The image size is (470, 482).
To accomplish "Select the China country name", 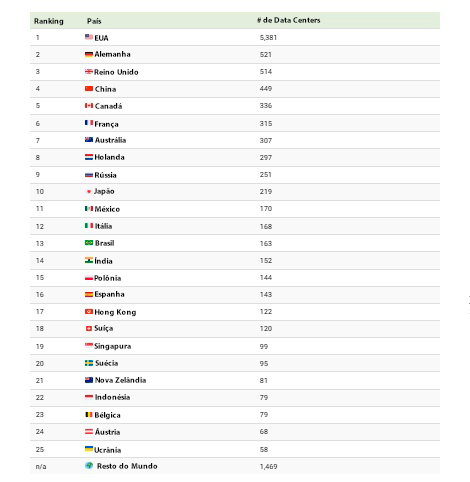I will (105, 89).
